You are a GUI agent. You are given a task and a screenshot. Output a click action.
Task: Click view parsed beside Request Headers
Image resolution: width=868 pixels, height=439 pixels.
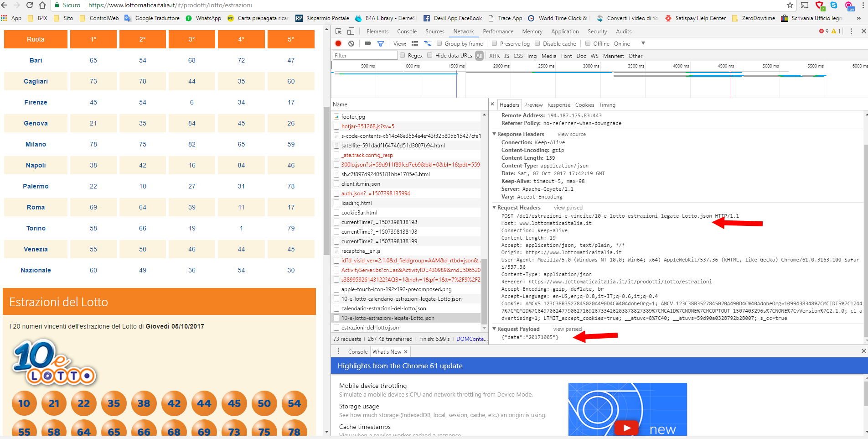(x=568, y=208)
